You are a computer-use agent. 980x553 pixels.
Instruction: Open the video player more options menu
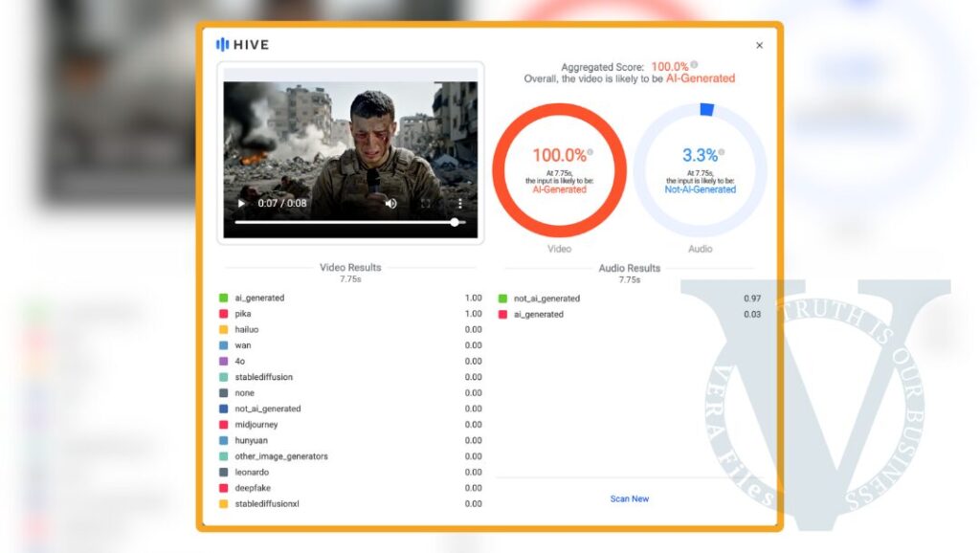point(460,203)
